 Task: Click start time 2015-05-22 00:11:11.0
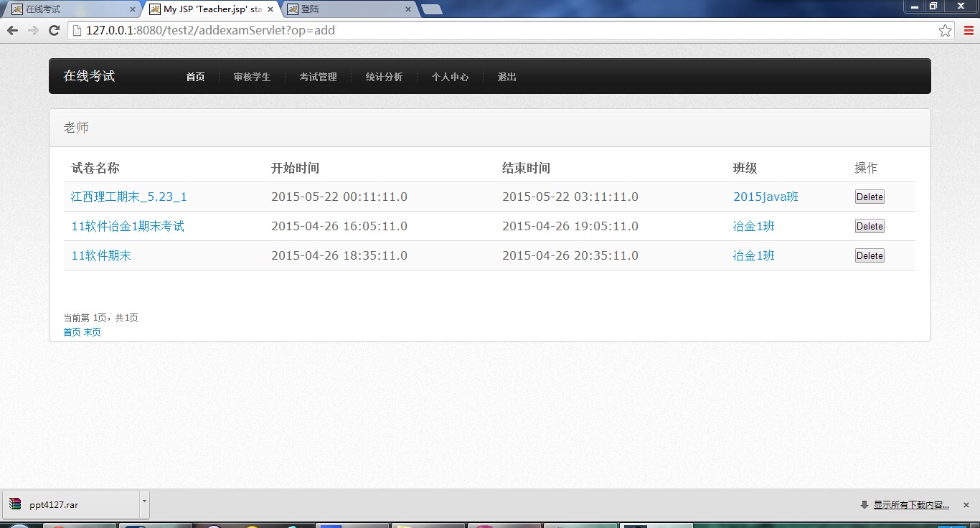pyautogui.click(x=339, y=197)
